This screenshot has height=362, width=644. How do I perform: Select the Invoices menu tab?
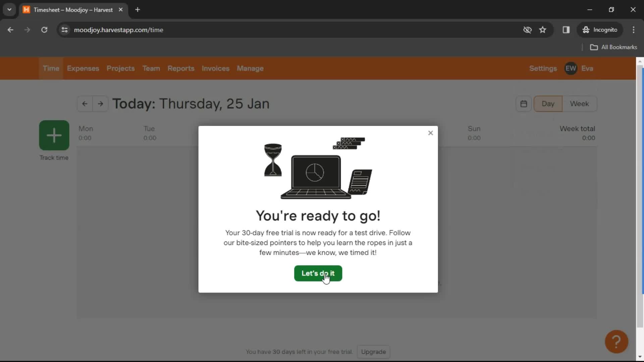point(215,68)
